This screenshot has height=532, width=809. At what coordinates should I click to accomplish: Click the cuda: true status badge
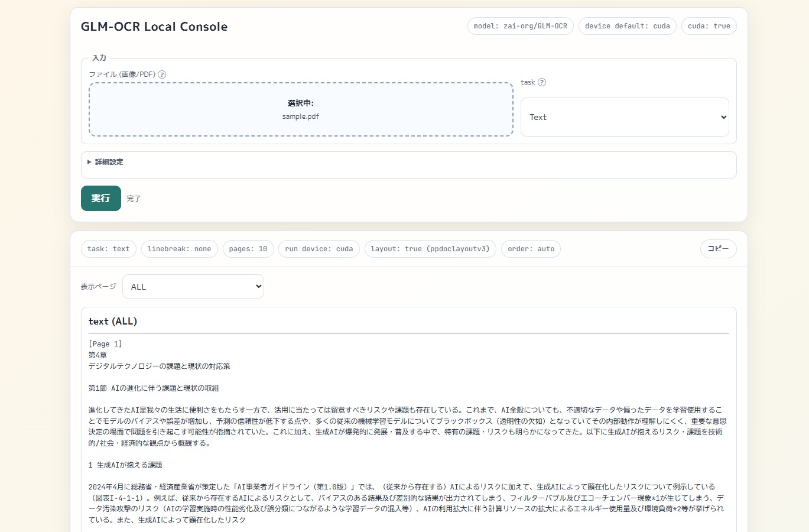coord(709,26)
